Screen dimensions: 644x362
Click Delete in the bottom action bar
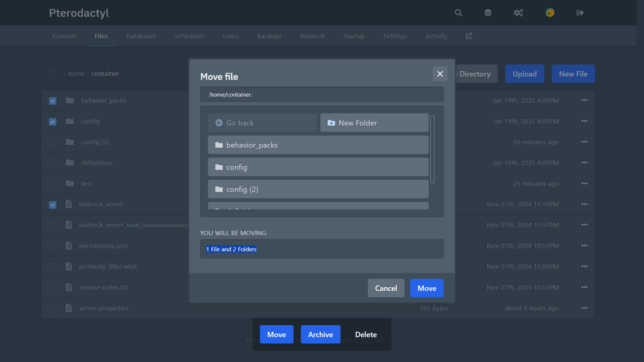[366, 334]
